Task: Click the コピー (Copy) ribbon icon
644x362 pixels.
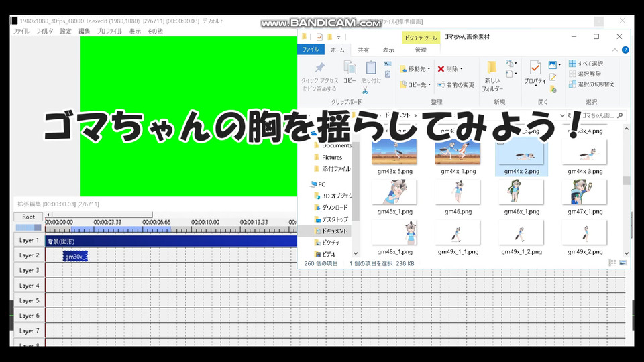Action: 350,72
